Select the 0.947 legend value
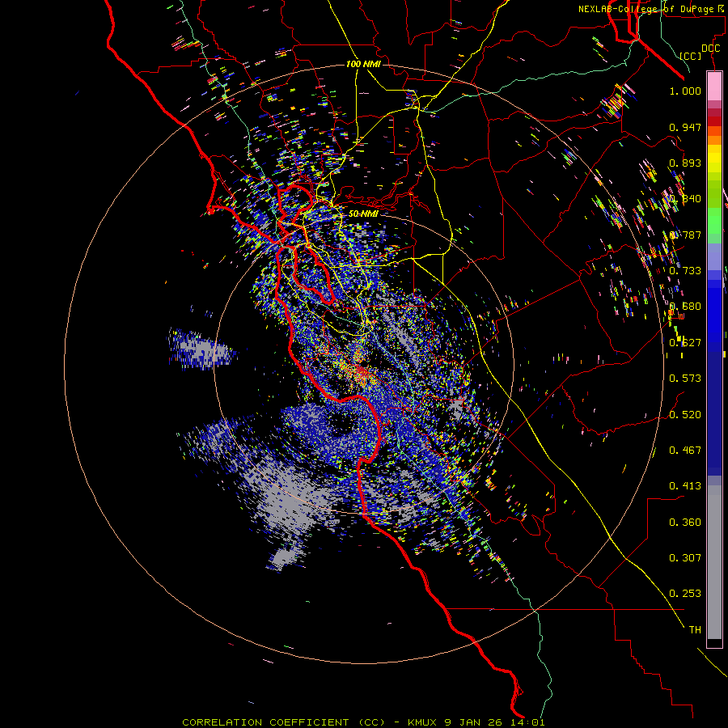Screen dimensions: 728x728 click(x=685, y=127)
